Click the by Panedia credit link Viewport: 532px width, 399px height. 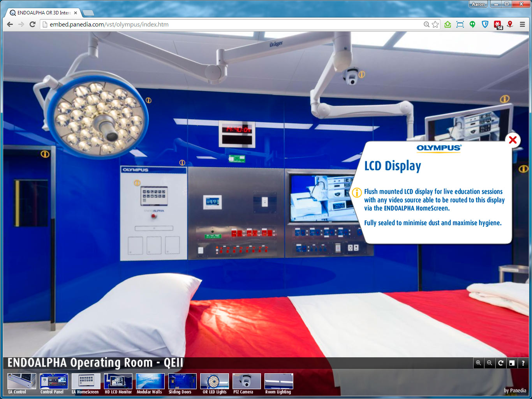coord(515,390)
